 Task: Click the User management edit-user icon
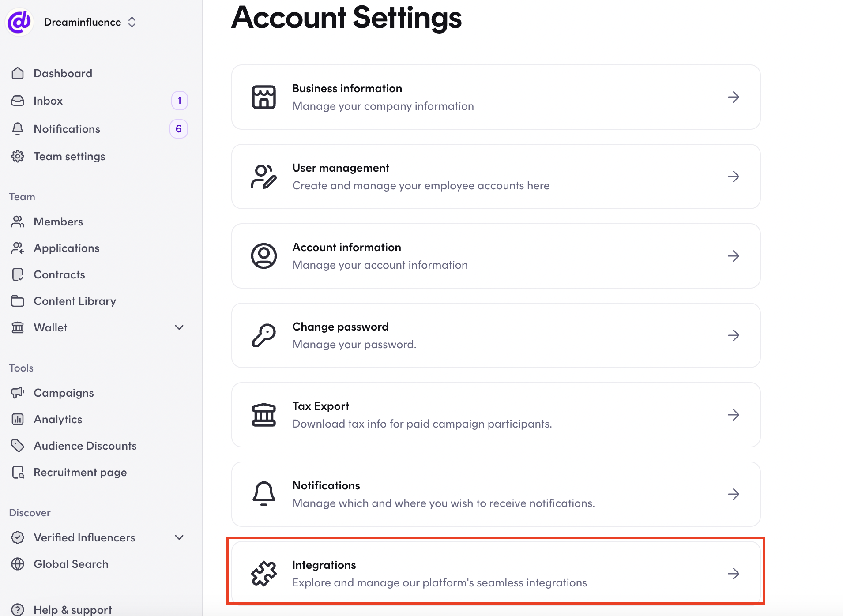264,177
